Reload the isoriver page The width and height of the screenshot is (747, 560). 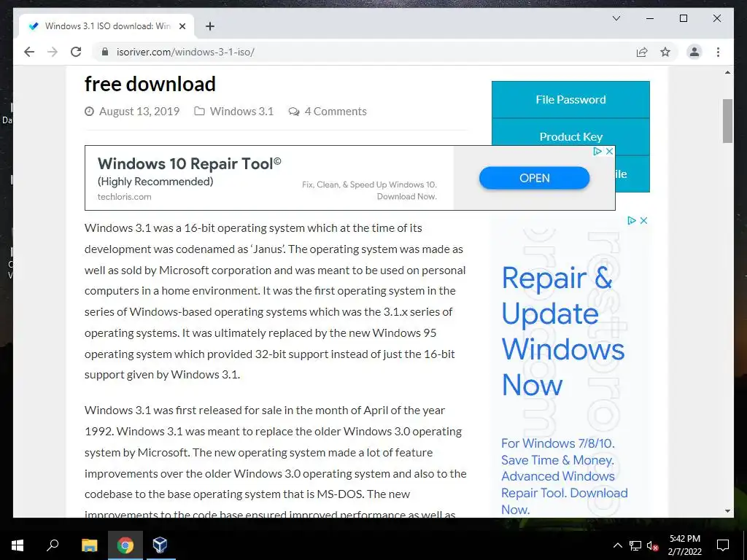pyautogui.click(x=76, y=52)
